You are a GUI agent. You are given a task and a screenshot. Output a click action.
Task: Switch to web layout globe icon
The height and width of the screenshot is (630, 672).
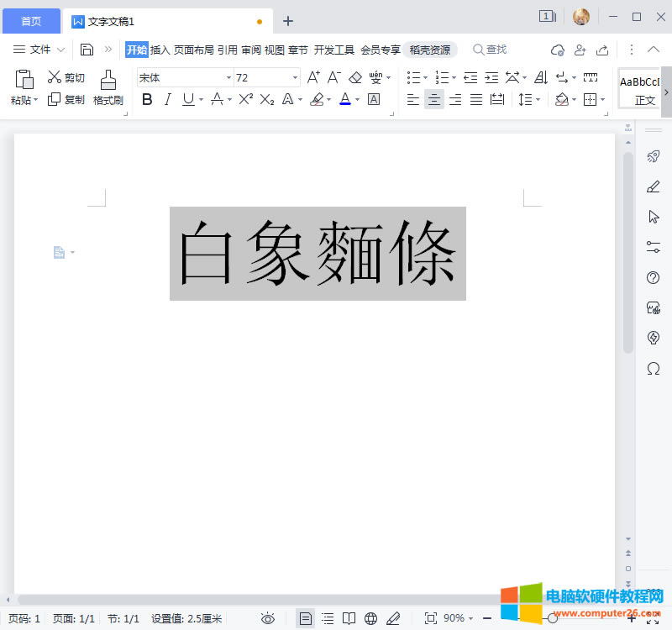pyautogui.click(x=371, y=619)
